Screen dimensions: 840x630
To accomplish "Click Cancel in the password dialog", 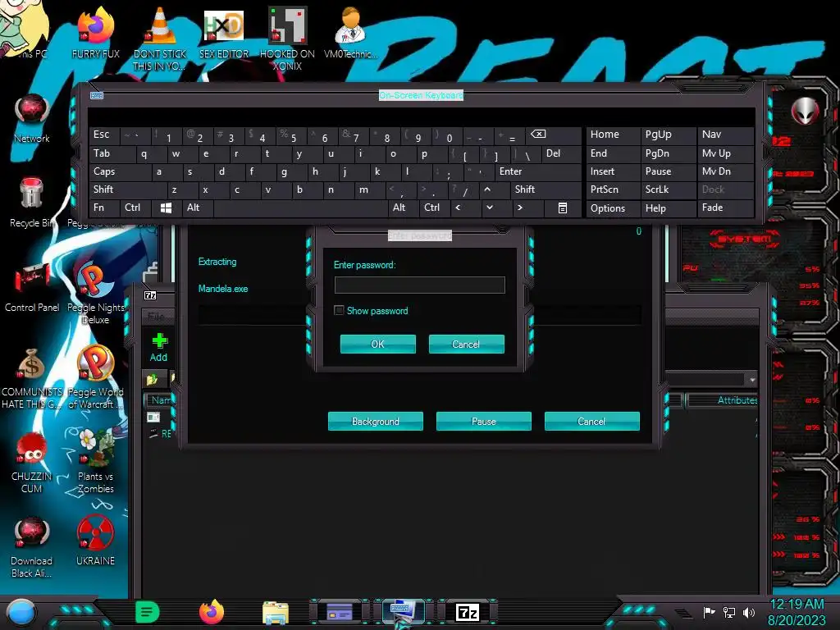I will click(466, 344).
